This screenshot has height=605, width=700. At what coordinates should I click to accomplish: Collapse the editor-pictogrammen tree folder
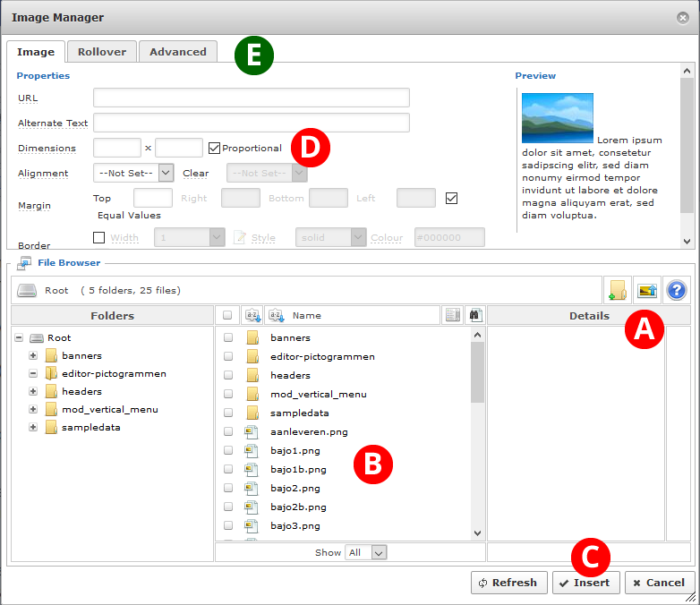coord(33,373)
